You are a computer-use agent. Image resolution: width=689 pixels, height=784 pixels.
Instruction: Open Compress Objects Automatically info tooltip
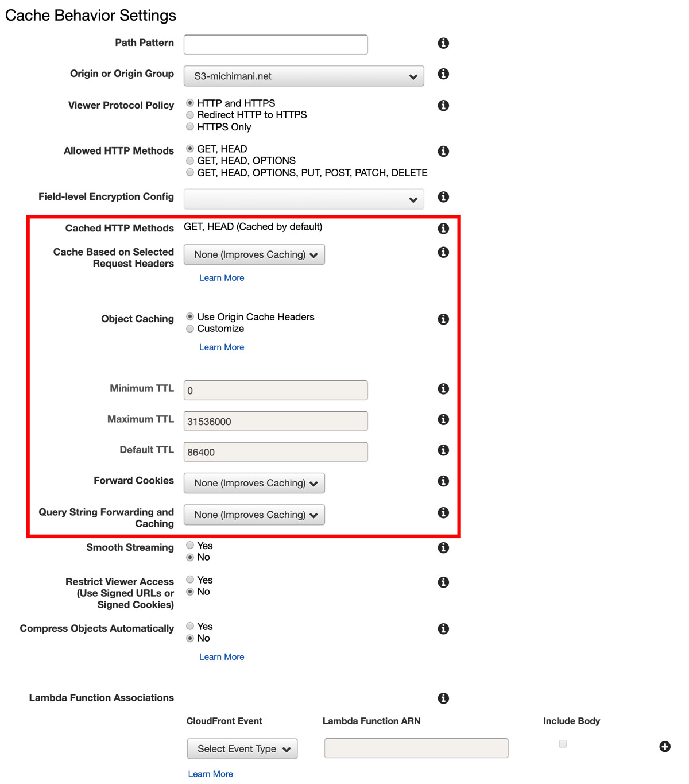click(443, 629)
